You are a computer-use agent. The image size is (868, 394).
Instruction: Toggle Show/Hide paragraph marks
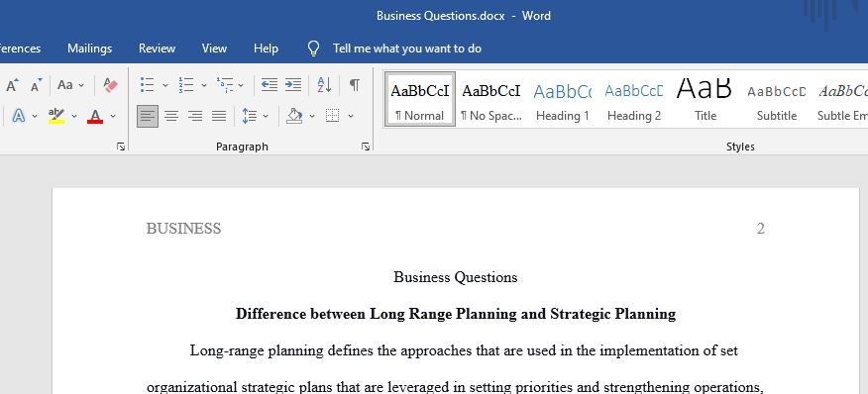coord(355,85)
